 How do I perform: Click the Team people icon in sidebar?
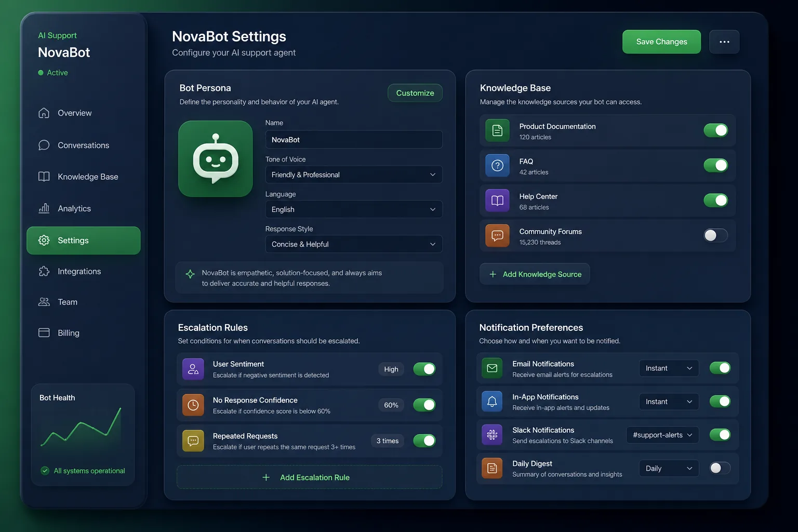click(44, 302)
